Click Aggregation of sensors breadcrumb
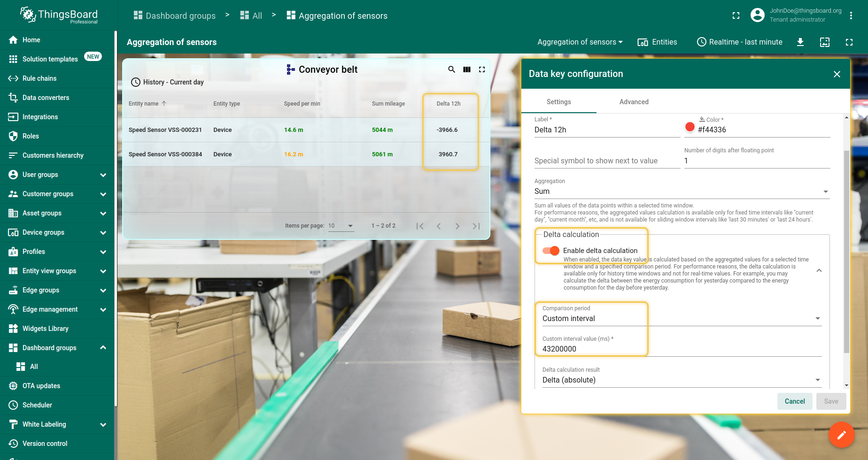 (x=337, y=15)
